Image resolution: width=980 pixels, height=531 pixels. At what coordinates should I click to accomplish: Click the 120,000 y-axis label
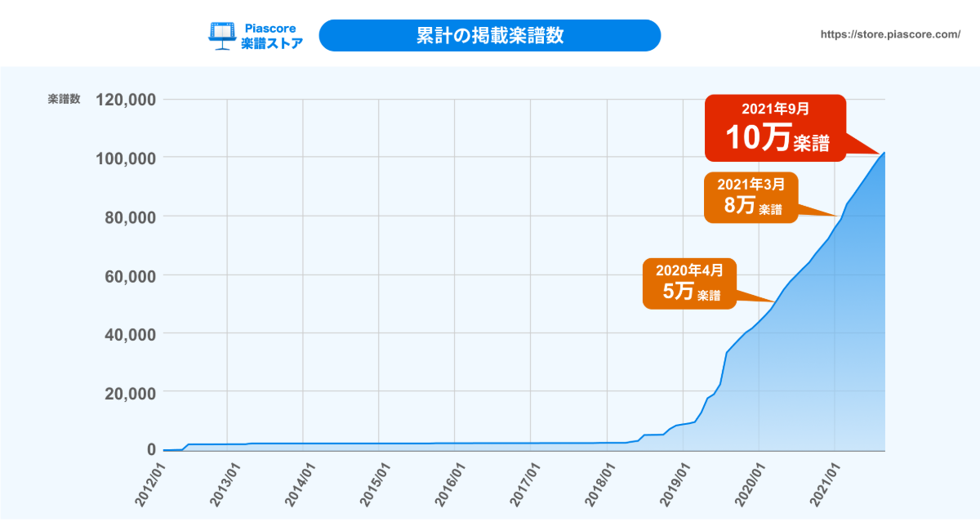[x=126, y=100]
